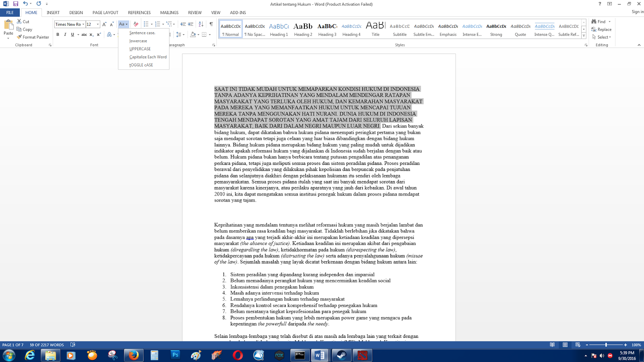644x362 pixels.
Task: Apply the Heading 1 style
Action: tap(279, 29)
